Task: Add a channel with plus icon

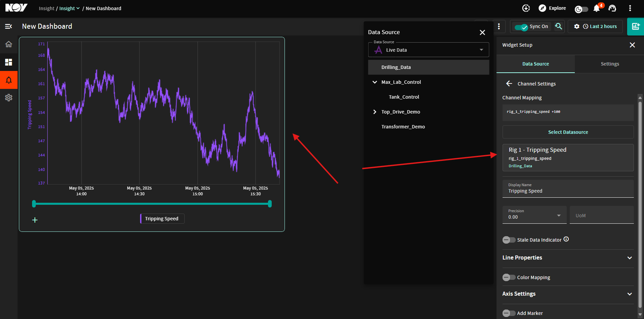Action: coord(35,220)
